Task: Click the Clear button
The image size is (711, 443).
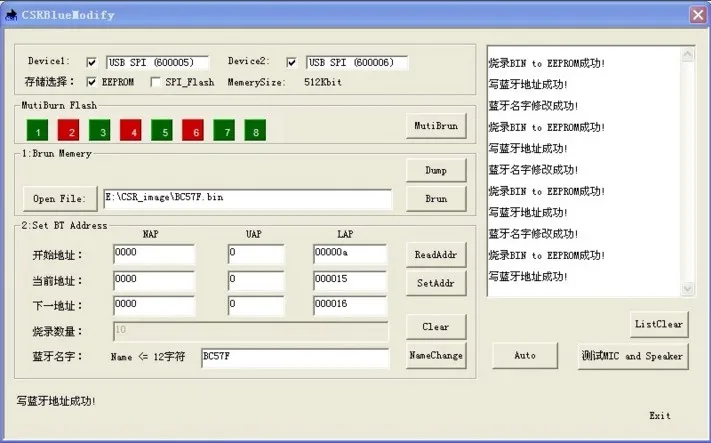Action: [436, 326]
